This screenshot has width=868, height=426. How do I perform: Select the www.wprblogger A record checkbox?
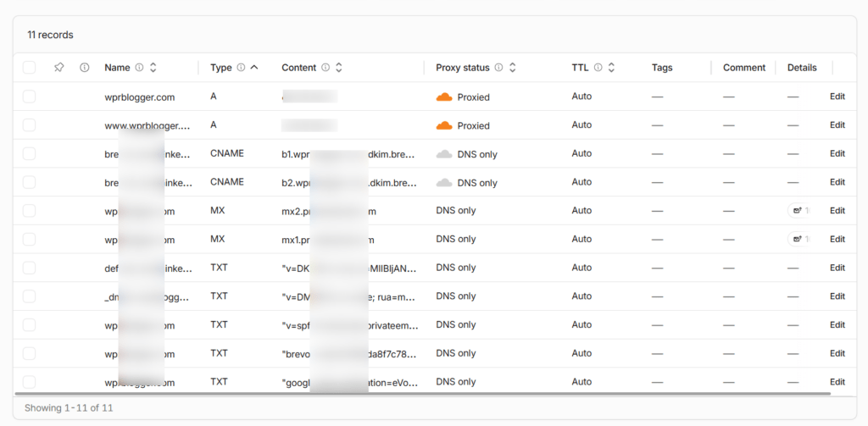point(29,125)
